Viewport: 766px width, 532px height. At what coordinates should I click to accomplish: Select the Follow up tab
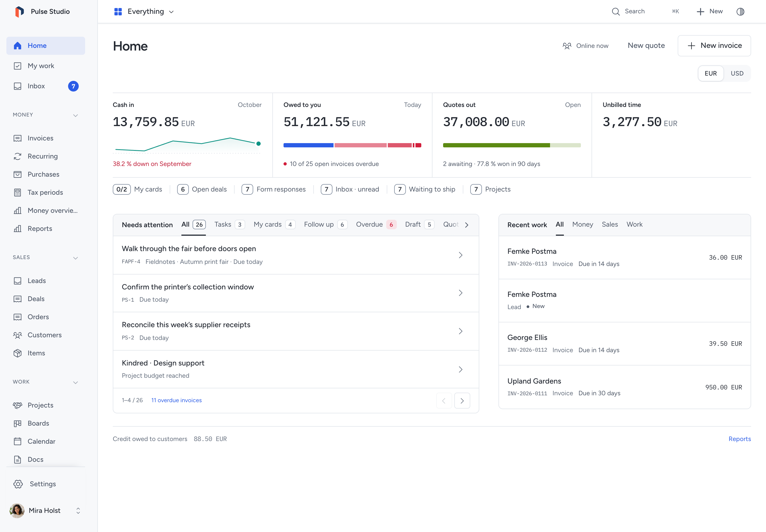pos(326,225)
